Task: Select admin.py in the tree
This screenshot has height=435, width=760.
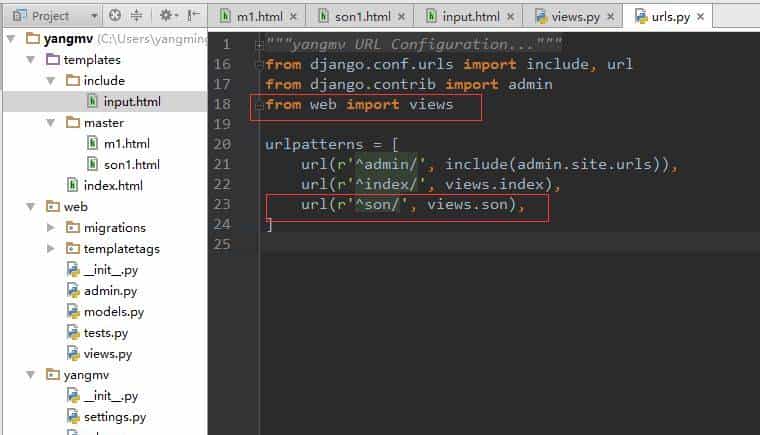Action: (x=111, y=291)
